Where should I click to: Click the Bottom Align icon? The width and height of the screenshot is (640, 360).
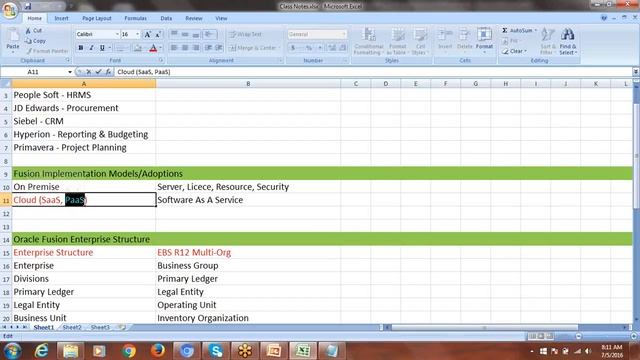point(196,34)
